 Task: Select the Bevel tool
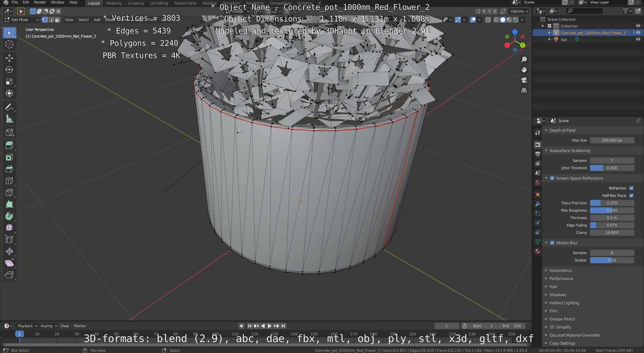coord(9,169)
